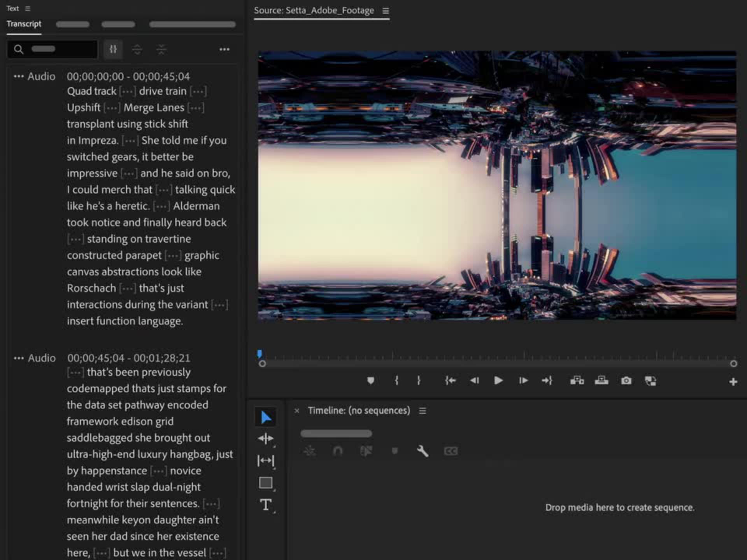This screenshot has width=747, height=560.
Task: Click the Overwrite edit button
Action: tap(601, 381)
